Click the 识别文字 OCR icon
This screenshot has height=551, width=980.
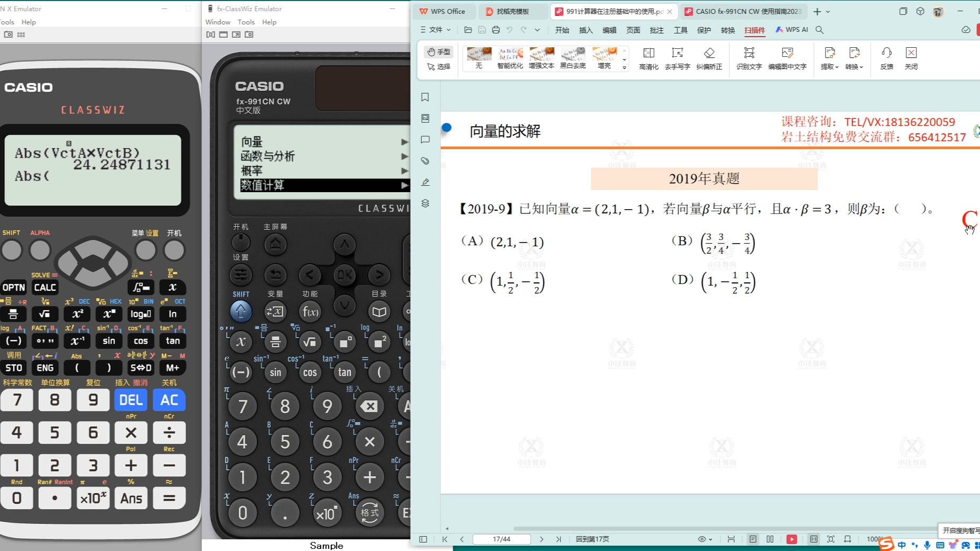click(x=749, y=58)
